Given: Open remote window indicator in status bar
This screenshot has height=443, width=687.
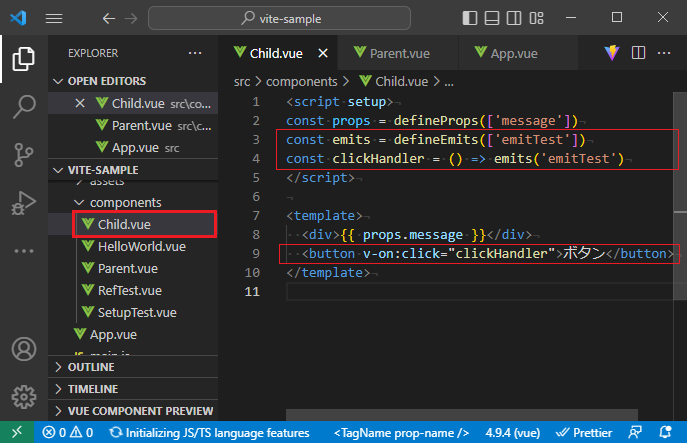Looking at the screenshot, I should 17,432.
